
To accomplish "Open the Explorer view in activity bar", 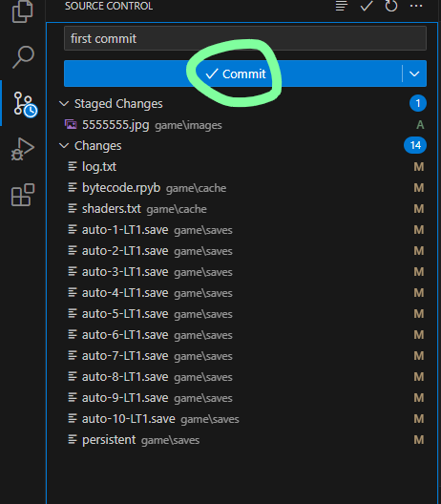I will tap(23, 10).
